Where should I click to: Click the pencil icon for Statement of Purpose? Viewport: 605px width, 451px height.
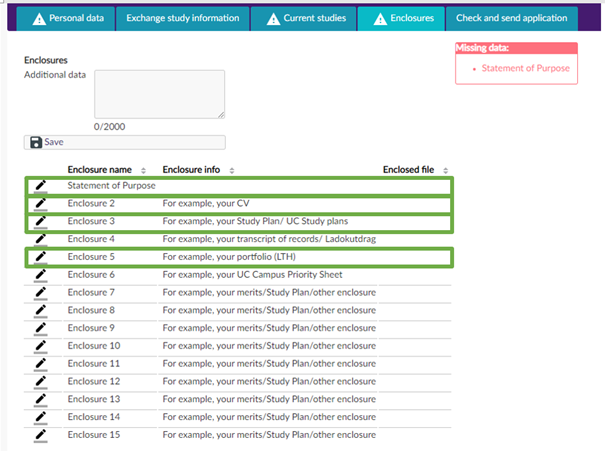click(40, 185)
